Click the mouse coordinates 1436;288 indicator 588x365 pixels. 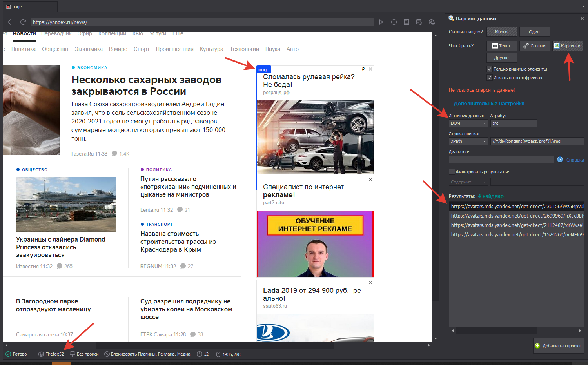tap(228, 354)
